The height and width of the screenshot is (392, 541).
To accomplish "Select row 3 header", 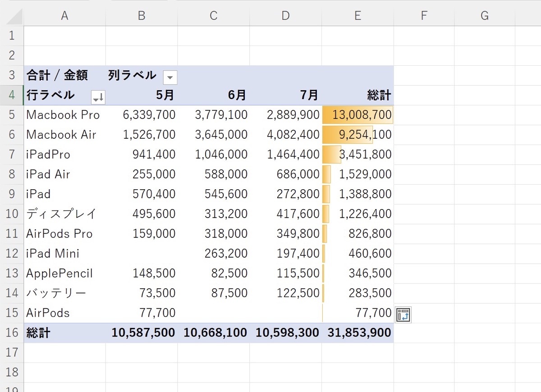I will coord(12,75).
